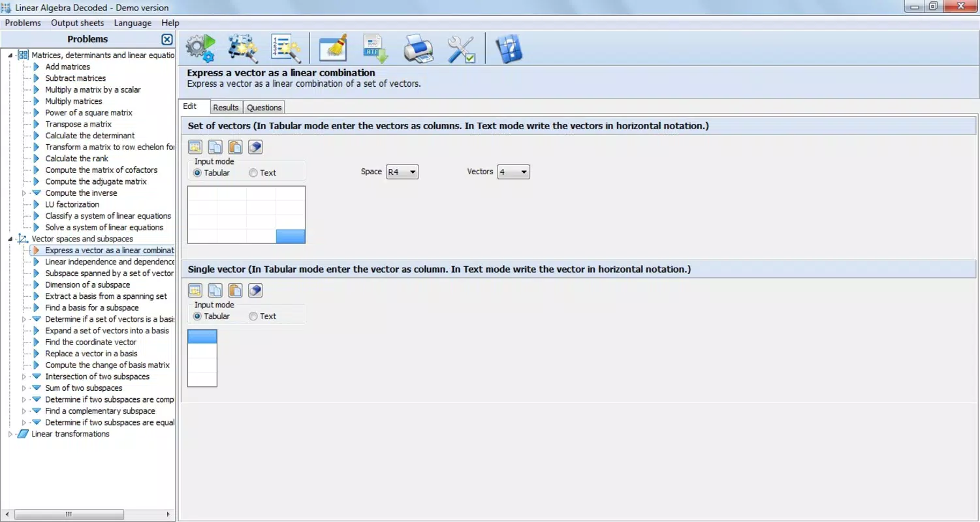Select Calculate the determinant problem
Image resolution: width=980 pixels, height=522 pixels.
90,136
